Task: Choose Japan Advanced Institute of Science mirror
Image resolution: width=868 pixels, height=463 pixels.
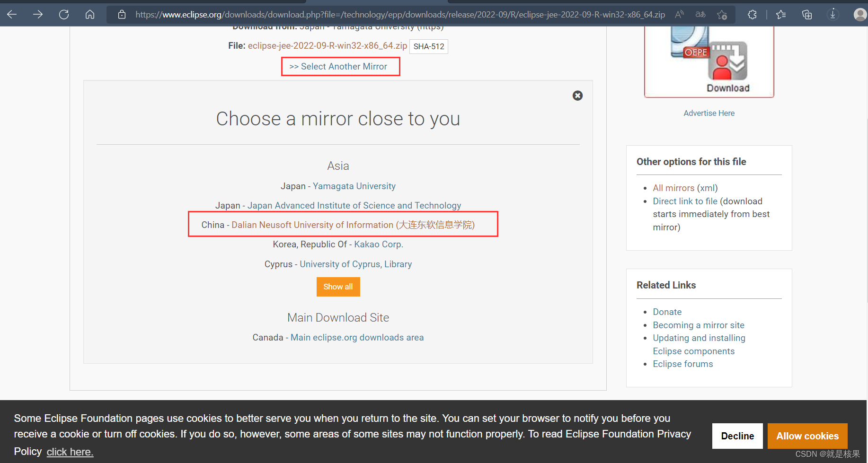Action: pyautogui.click(x=354, y=206)
